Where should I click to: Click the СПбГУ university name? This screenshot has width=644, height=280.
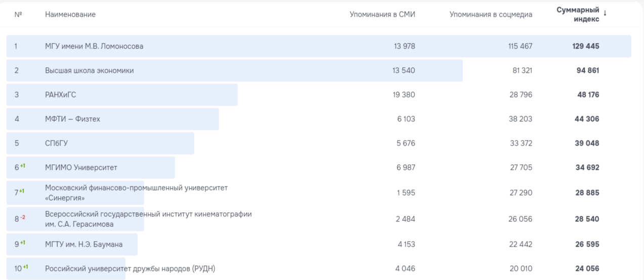56,144
